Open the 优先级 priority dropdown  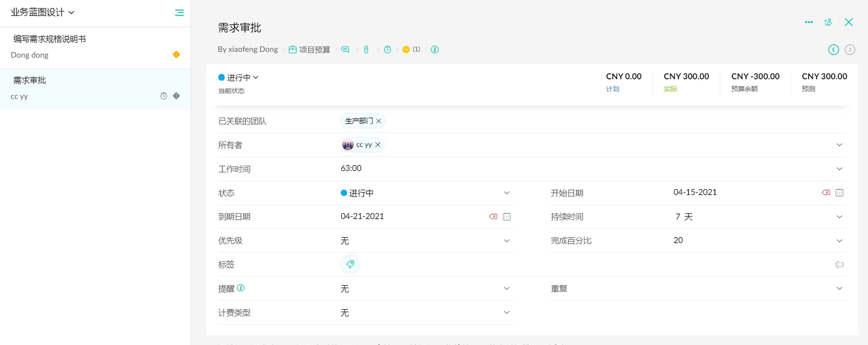tap(506, 241)
